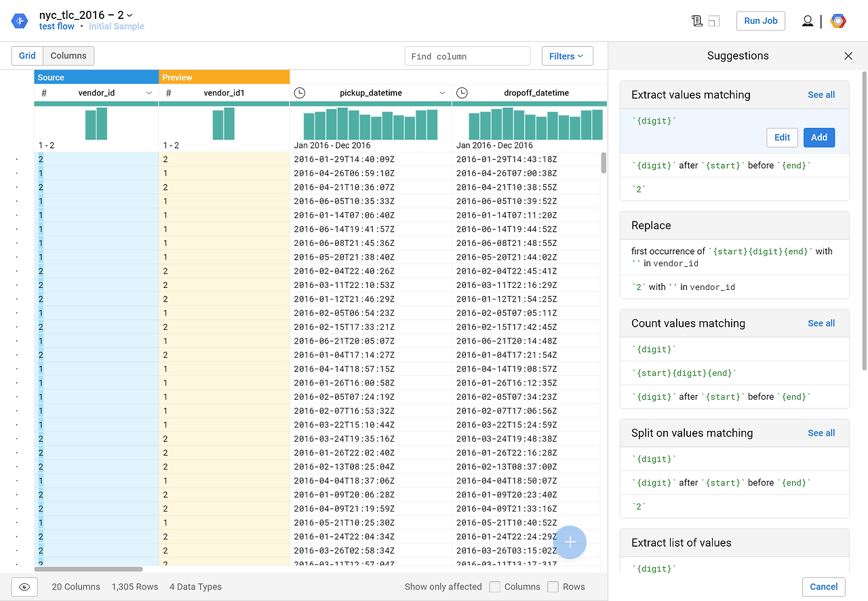Viewport: 868px width, 601px height.
Task: Switch to the Grid view tab
Action: coord(27,56)
